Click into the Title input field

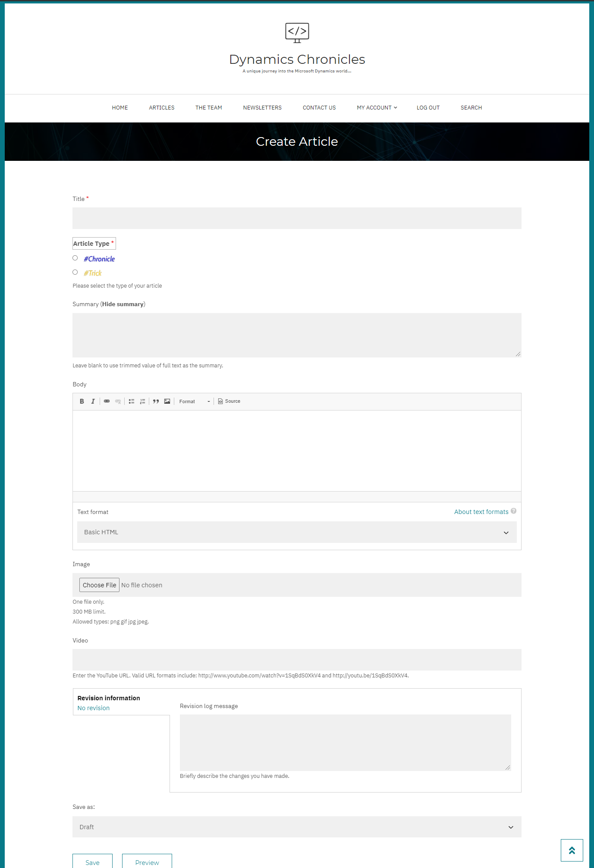coord(297,218)
